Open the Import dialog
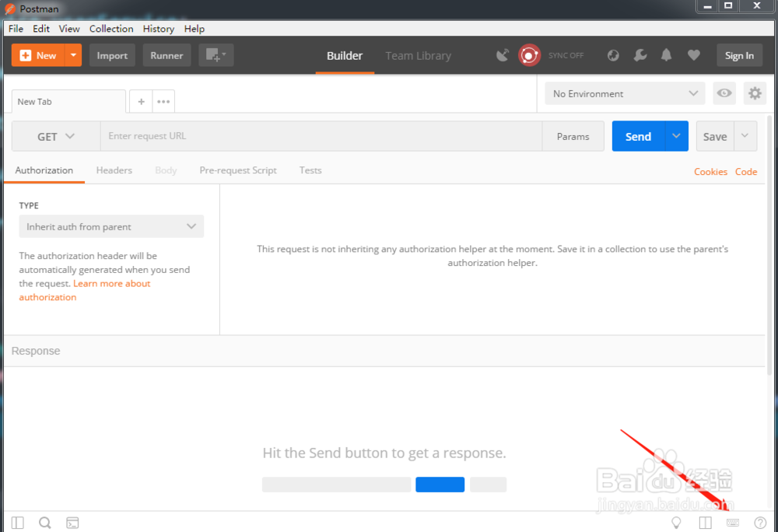The height and width of the screenshot is (532, 778). click(x=112, y=55)
